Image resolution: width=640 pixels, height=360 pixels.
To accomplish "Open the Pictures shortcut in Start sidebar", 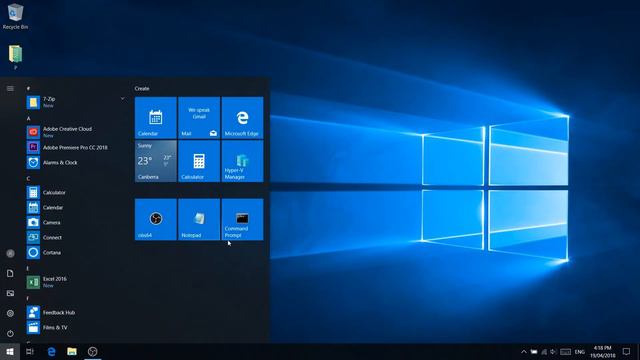I will pyautogui.click(x=10, y=293).
